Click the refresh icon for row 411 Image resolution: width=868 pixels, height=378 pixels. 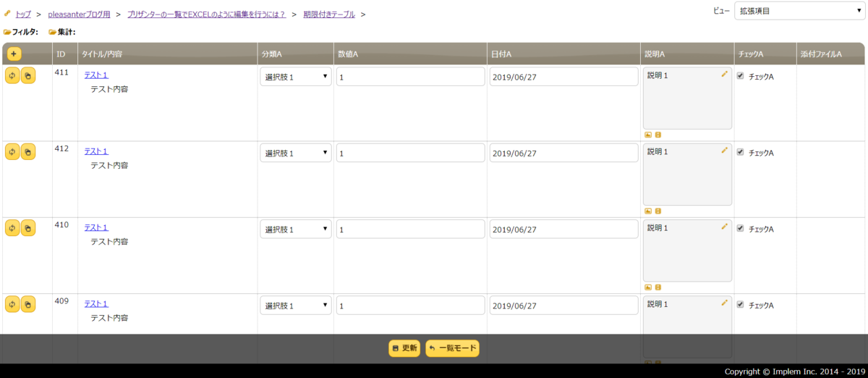12,75
